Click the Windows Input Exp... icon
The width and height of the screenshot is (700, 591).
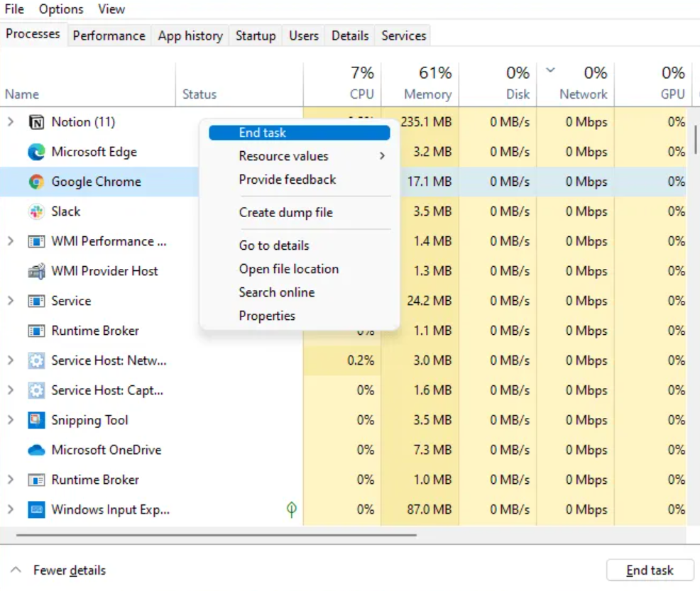(36, 509)
